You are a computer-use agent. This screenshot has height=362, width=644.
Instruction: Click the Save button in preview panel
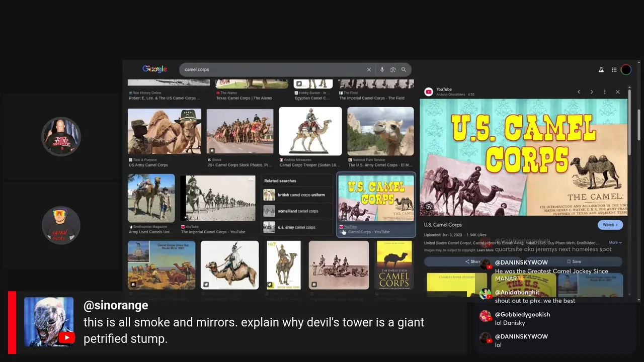574,261
